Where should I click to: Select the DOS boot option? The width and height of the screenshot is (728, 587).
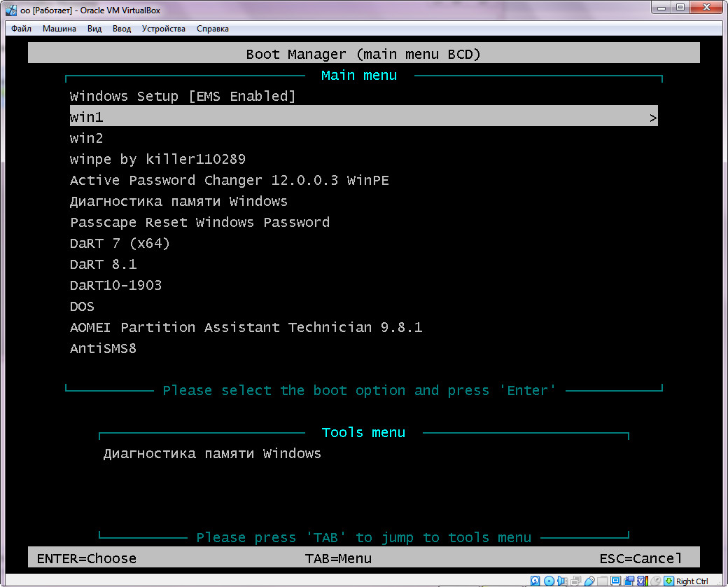coord(82,306)
